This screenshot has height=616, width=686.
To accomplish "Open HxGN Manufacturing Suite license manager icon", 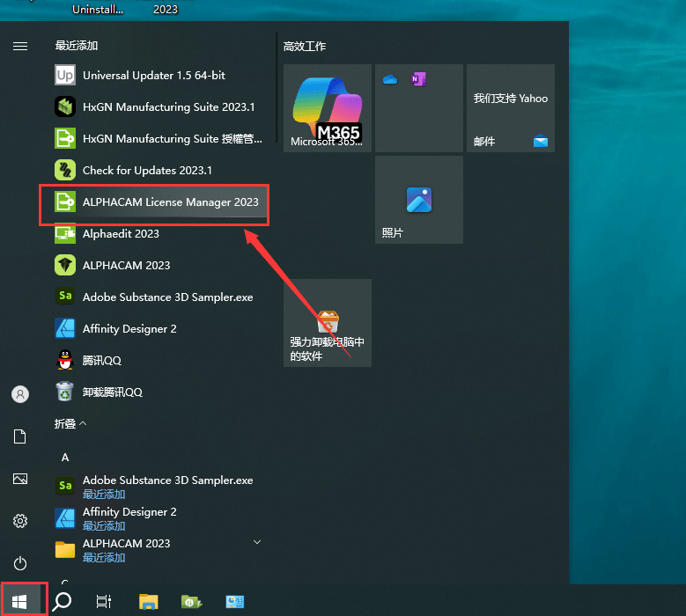I will click(65, 138).
